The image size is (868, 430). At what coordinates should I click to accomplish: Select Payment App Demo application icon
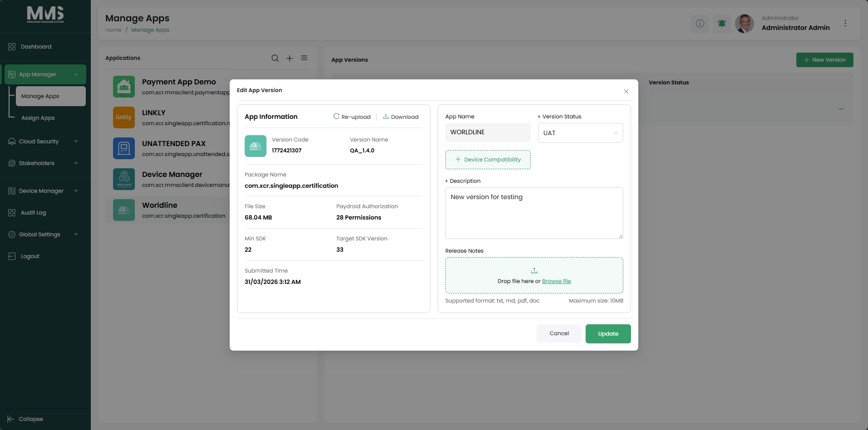(x=124, y=87)
